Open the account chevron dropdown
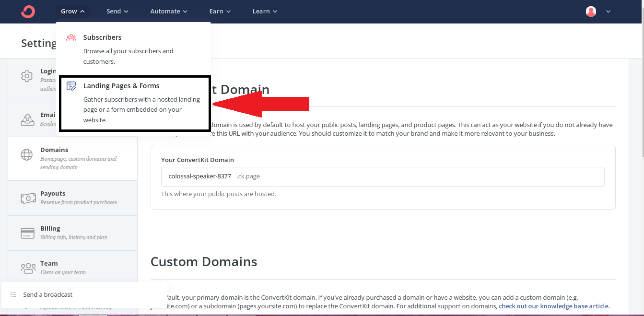 click(608, 12)
